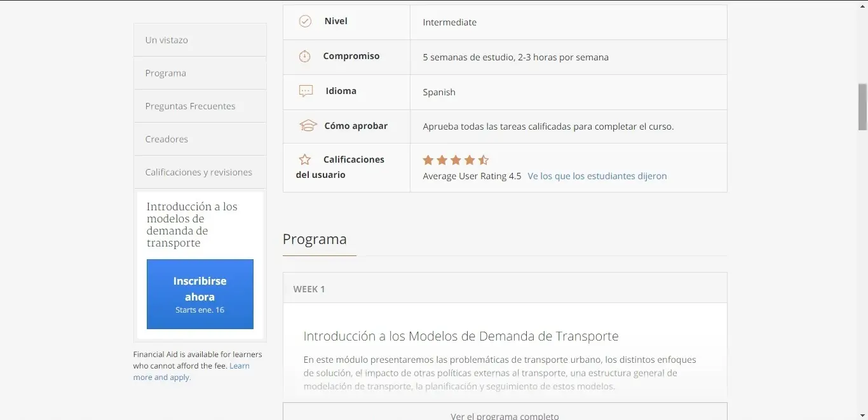Open Preguntas Frecuentes in sidebar
The height and width of the screenshot is (420, 868).
coord(200,106)
